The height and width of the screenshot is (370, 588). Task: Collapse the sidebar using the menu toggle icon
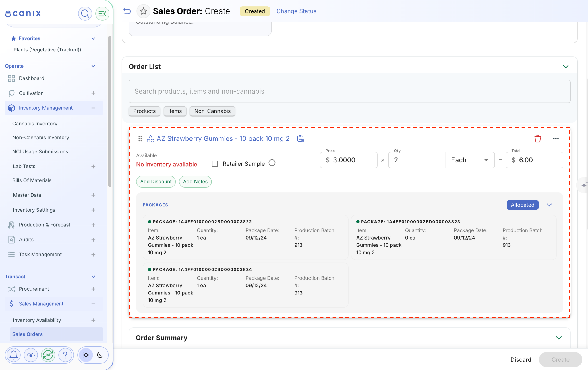coord(102,14)
